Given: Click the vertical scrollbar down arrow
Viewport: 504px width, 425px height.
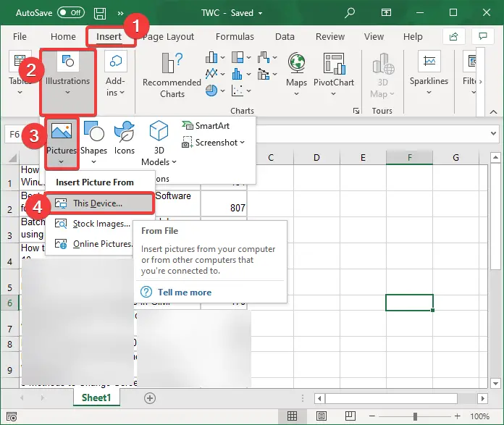Looking at the screenshot, I should [x=495, y=383].
